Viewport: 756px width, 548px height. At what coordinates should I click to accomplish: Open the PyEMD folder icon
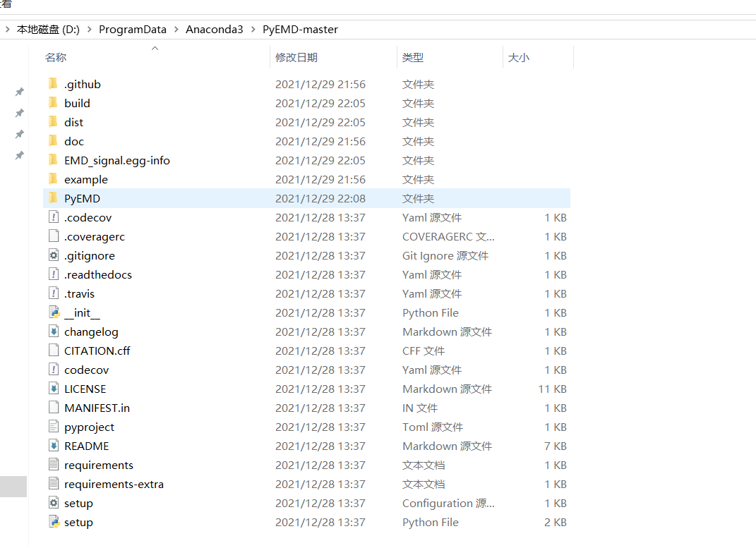click(52, 198)
